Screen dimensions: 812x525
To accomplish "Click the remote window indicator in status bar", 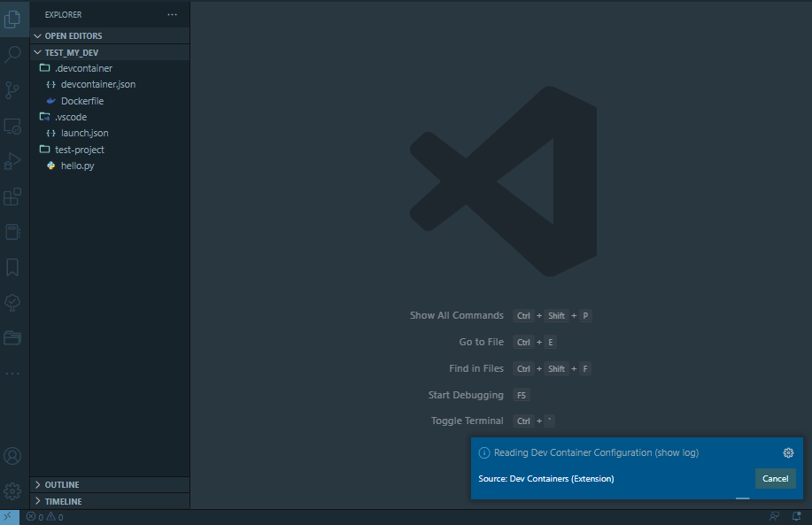I will [x=10, y=517].
